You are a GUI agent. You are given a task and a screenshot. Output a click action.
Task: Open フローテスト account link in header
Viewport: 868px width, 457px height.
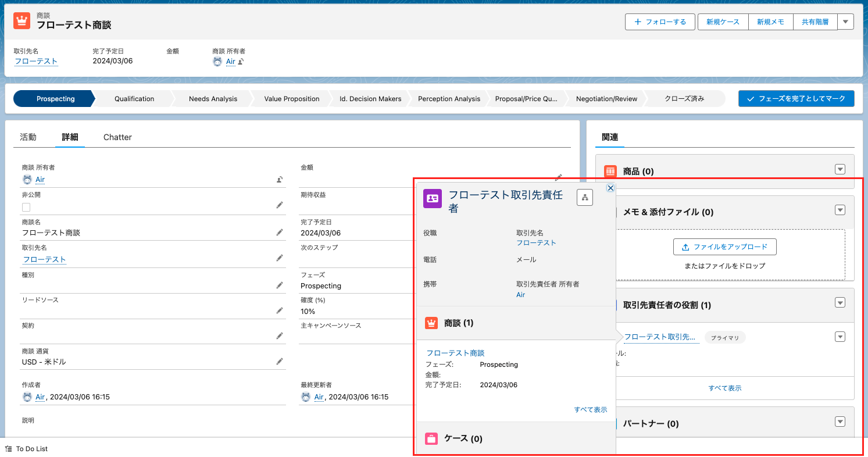35,61
